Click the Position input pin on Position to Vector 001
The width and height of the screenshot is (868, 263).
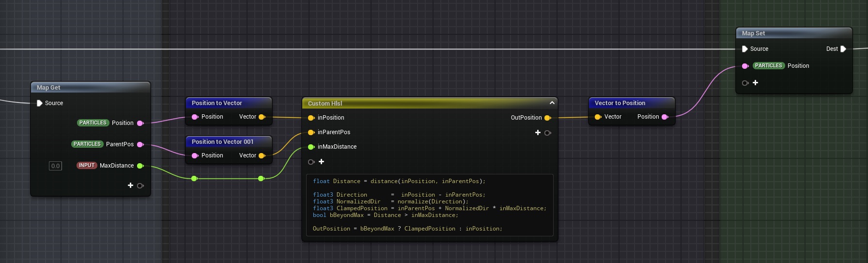point(195,155)
